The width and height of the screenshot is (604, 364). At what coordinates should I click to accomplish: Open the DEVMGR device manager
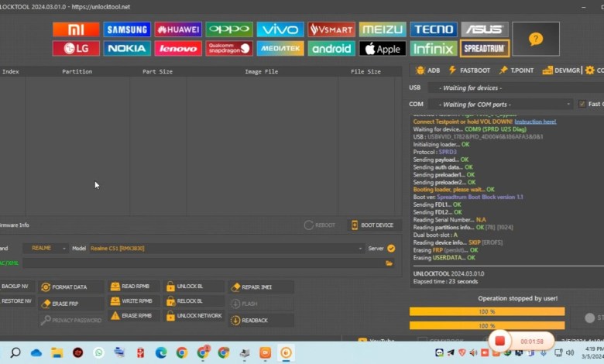[561, 70]
